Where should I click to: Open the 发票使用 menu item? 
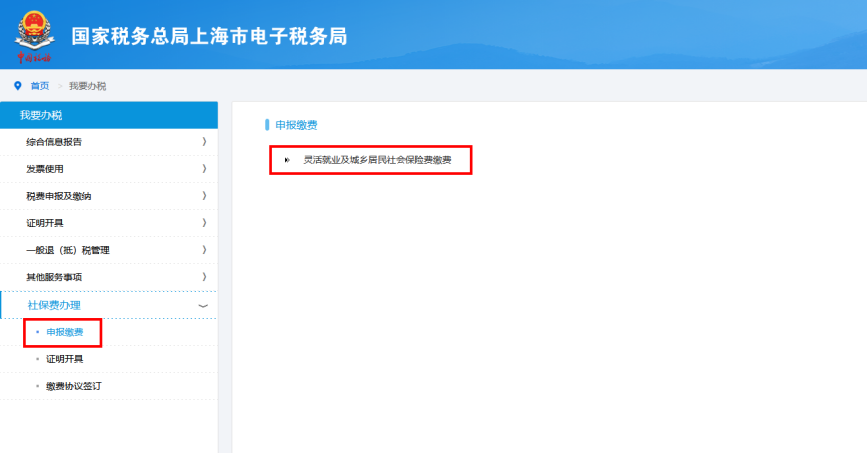[x=45, y=169]
